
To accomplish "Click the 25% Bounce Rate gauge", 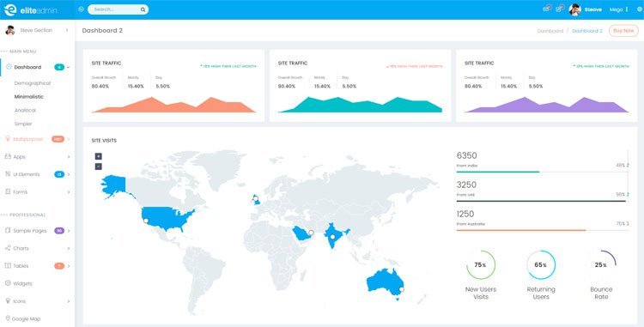I will (601, 265).
